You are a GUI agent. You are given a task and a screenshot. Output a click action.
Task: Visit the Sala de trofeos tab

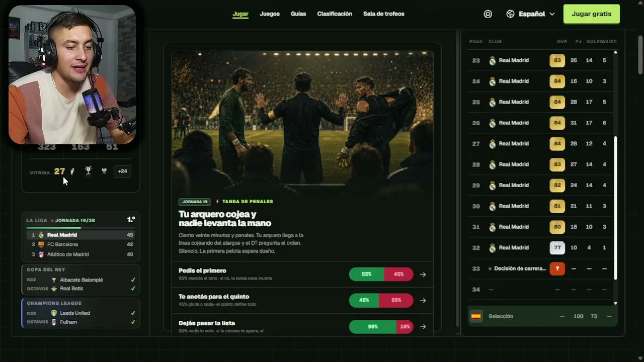click(x=384, y=14)
